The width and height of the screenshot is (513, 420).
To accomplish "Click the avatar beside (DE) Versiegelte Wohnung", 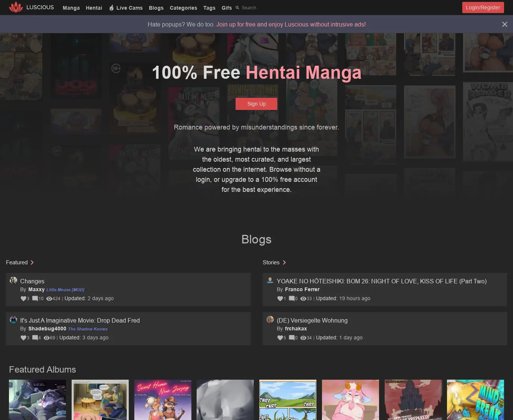I will tap(270, 320).
